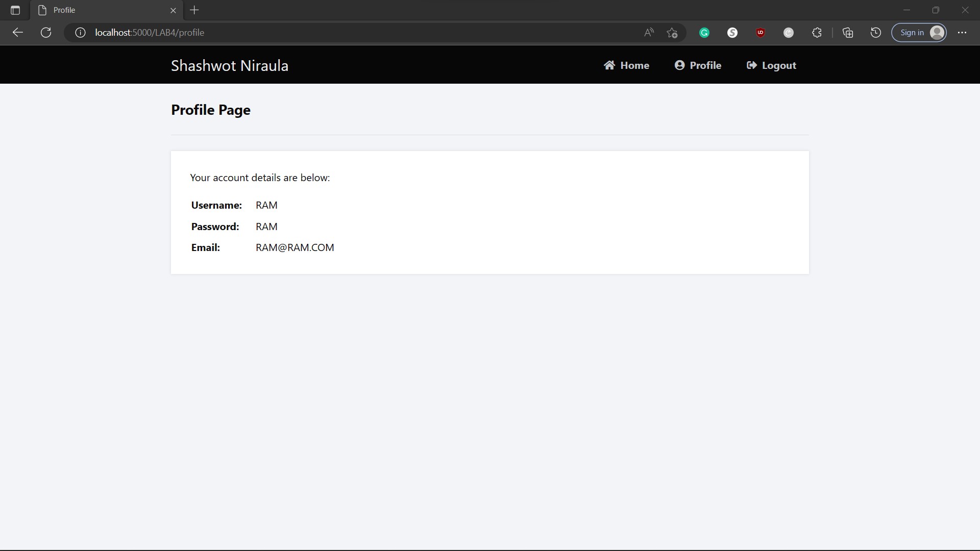980x551 pixels.
Task: Click inside the address bar
Action: pos(306,32)
